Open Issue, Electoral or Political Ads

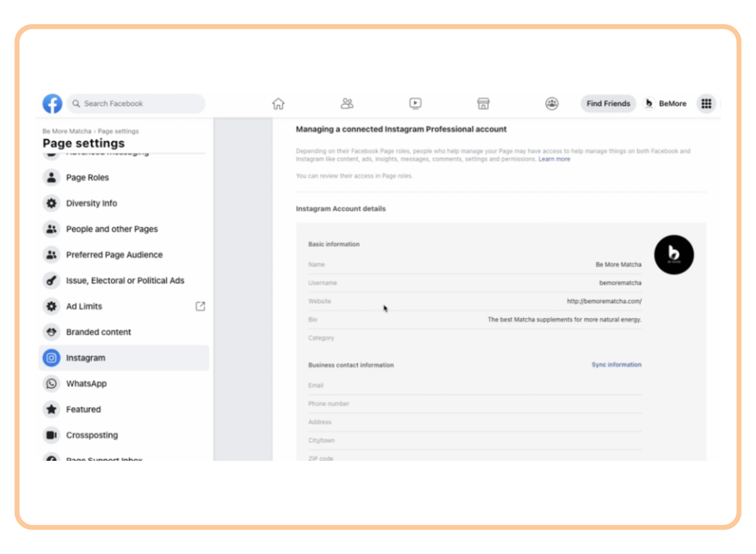click(123, 281)
